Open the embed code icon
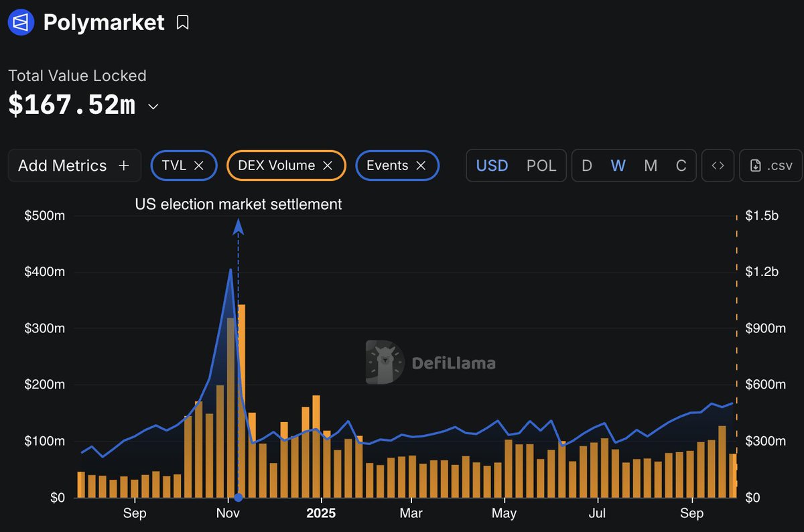 click(x=718, y=165)
